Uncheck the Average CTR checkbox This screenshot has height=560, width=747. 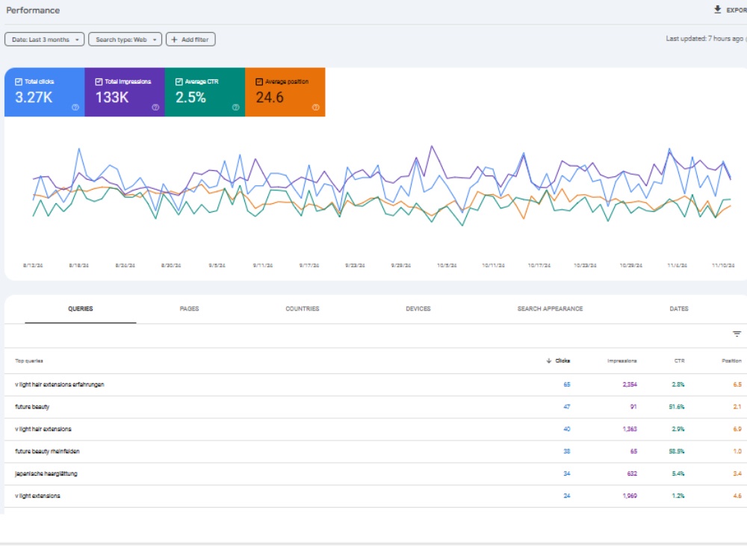pos(179,82)
